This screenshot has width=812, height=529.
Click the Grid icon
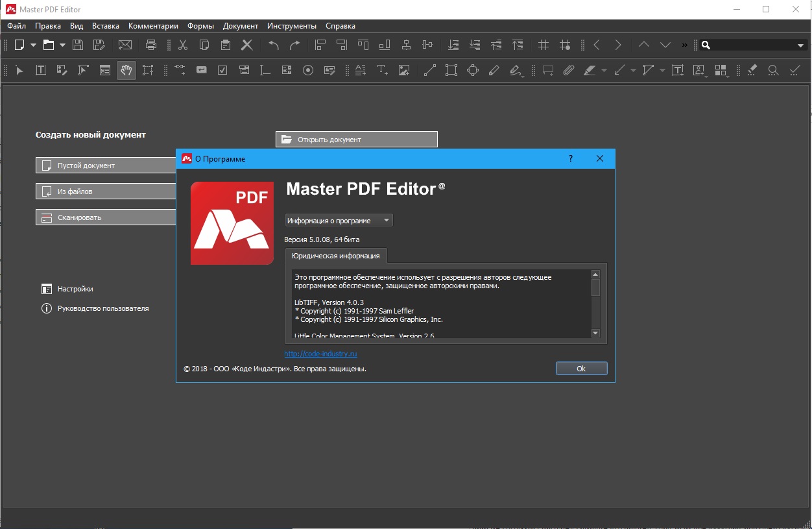[x=543, y=45]
